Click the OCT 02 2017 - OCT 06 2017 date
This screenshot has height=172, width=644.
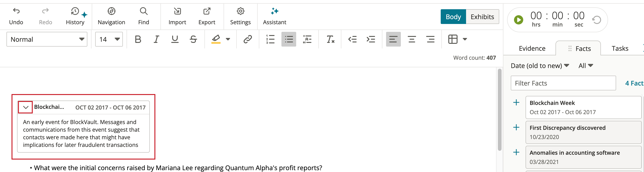tap(110, 107)
